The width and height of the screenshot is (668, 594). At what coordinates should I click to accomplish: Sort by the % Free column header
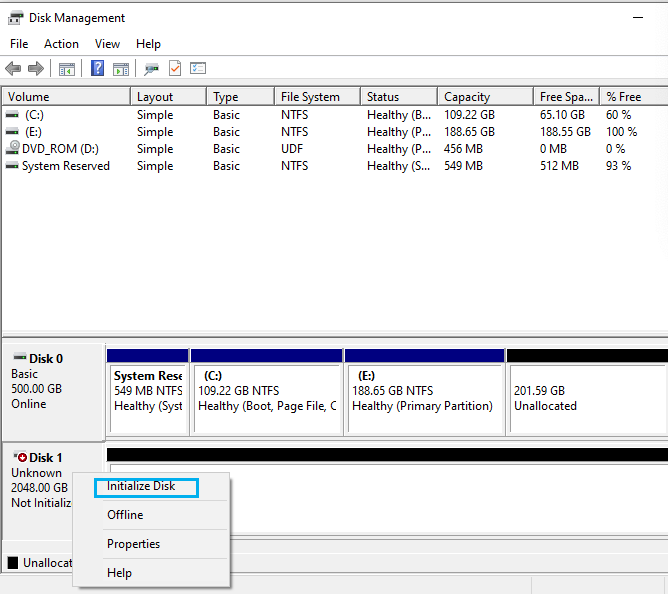click(634, 97)
